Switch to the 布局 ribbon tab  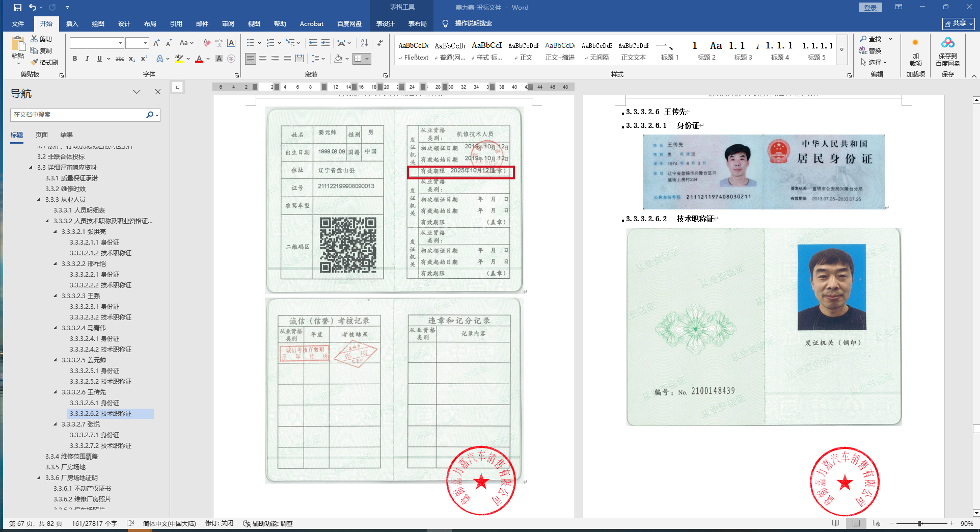[x=150, y=23]
